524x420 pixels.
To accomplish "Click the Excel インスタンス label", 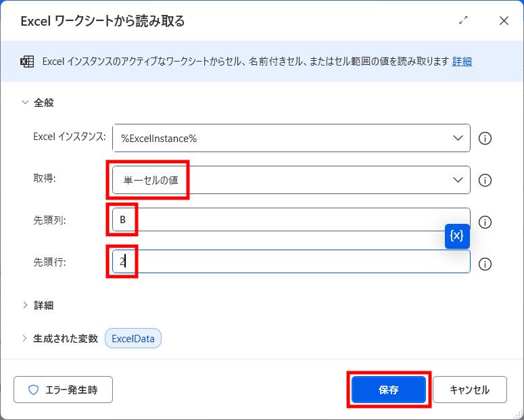I will click(x=70, y=137).
